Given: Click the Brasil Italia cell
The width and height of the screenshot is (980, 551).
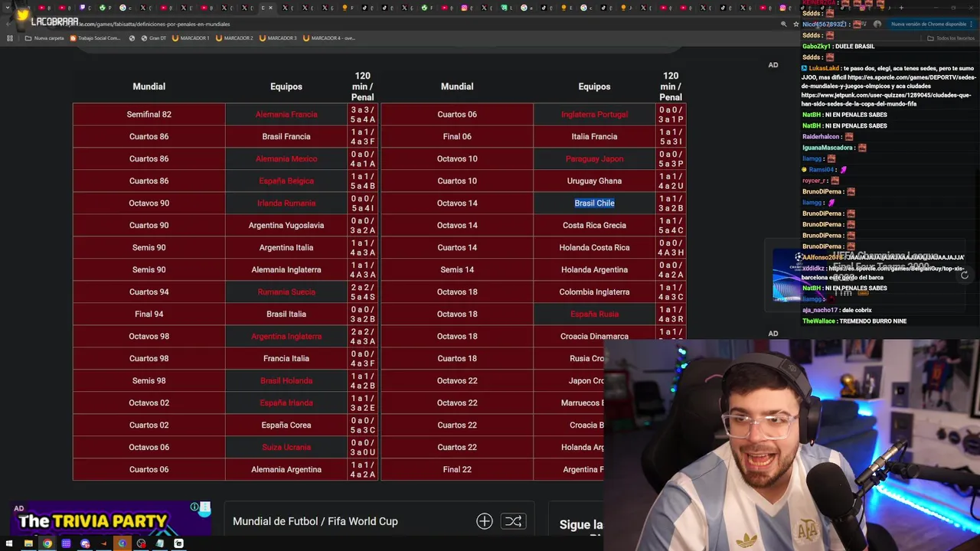Looking at the screenshot, I should [286, 314].
